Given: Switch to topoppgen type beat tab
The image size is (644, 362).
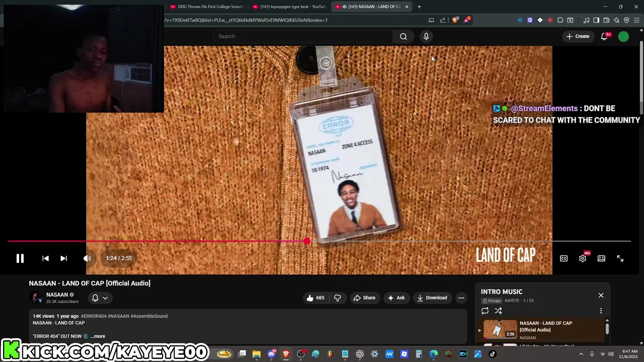Looking at the screenshot, I should 289,7.
